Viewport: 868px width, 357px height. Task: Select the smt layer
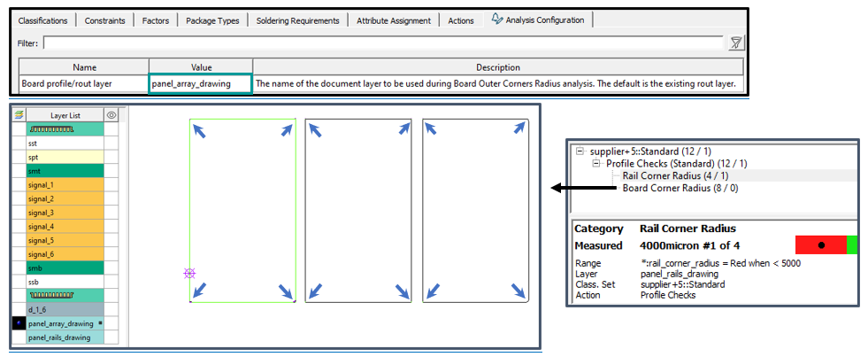(x=65, y=171)
